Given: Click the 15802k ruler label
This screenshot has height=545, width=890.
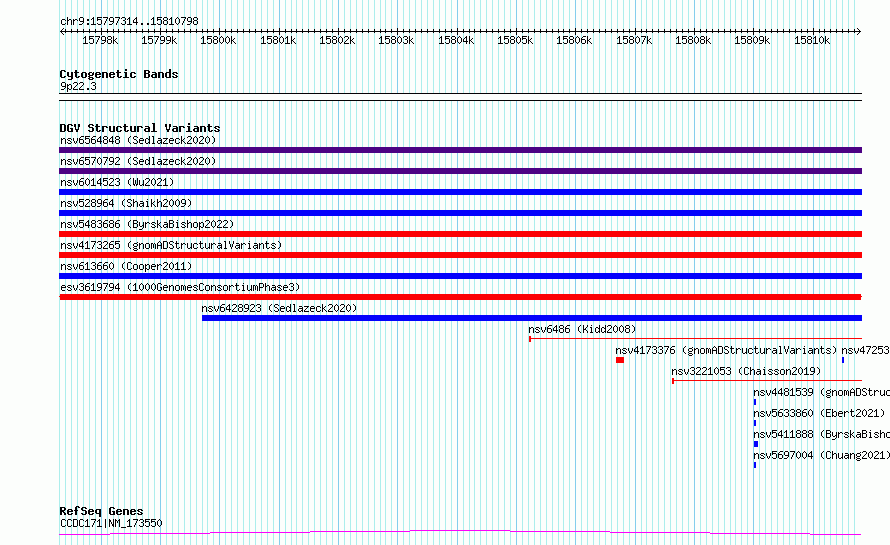Looking at the screenshot, I should tap(337, 40).
